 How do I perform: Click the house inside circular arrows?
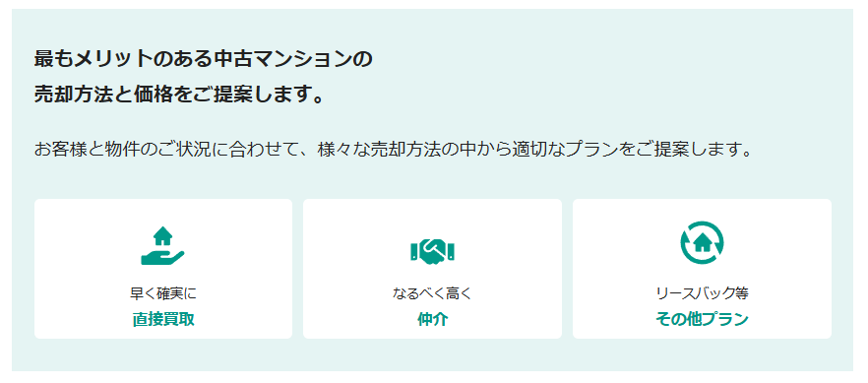tap(702, 243)
